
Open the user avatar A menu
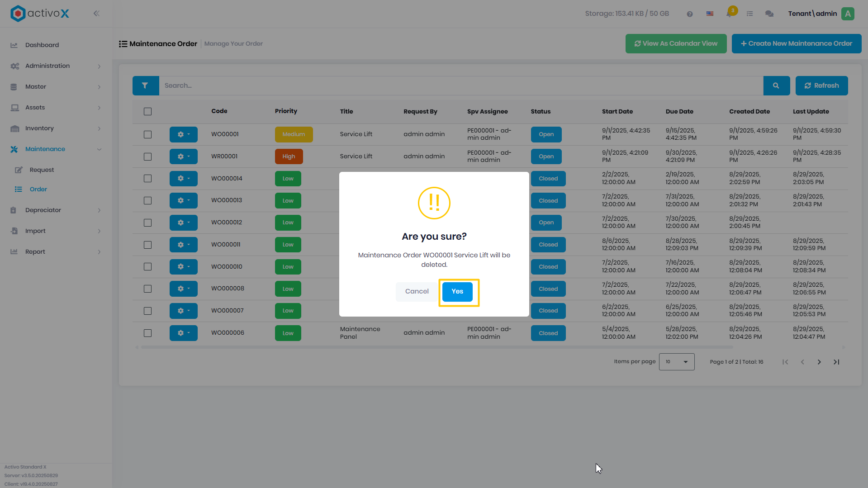(848, 14)
